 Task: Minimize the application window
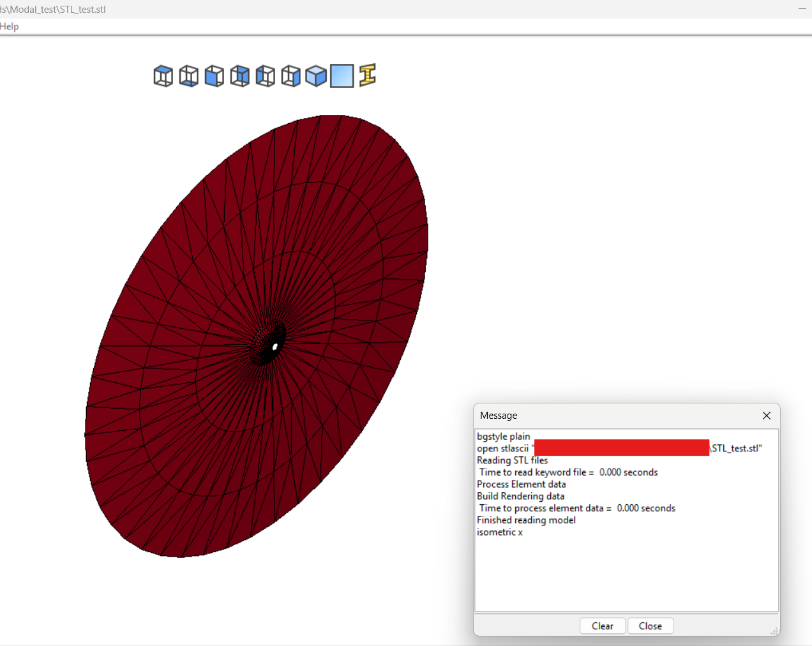point(802,9)
